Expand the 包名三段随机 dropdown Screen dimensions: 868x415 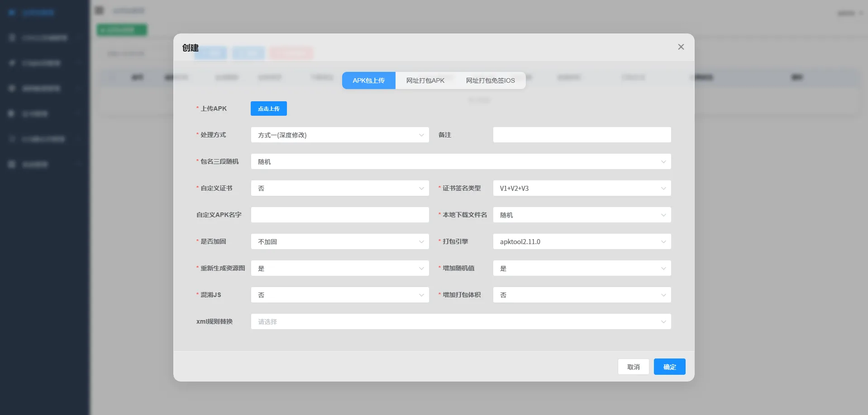pos(461,161)
